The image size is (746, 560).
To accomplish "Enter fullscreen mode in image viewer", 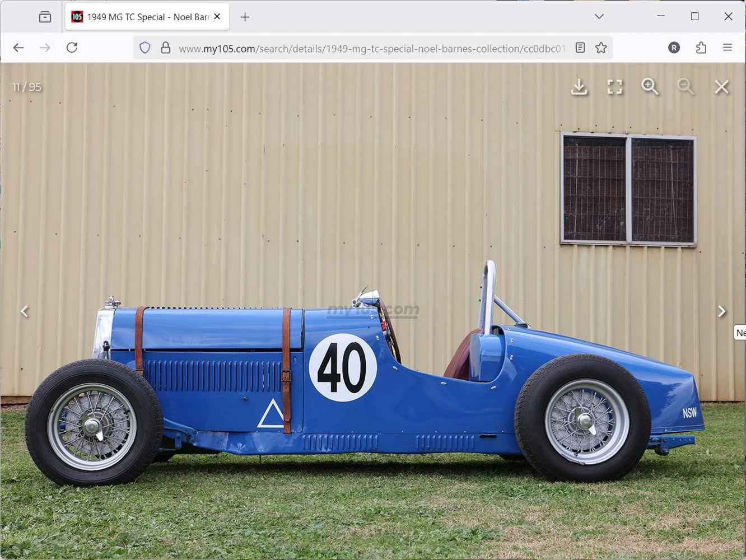I will [x=615, y=87].
